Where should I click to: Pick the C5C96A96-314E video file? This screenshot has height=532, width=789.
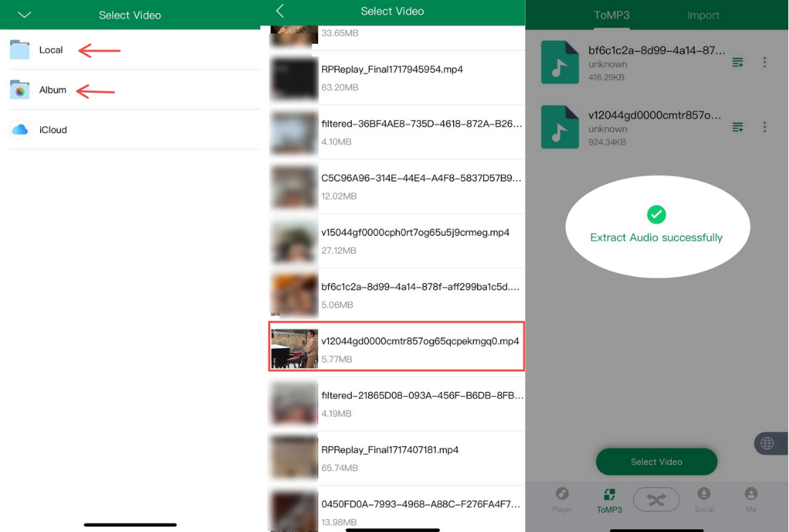397,186
